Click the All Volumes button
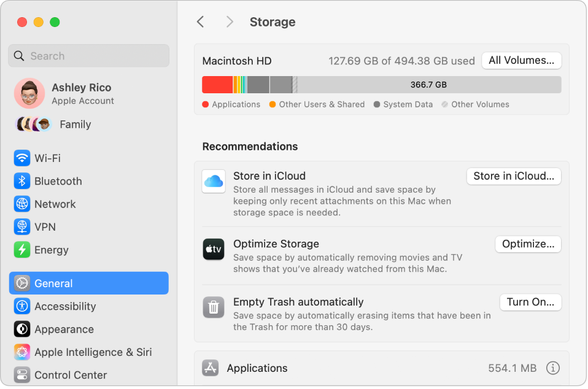The height and width of the screenshot is (389, 588). click(521, 61)
